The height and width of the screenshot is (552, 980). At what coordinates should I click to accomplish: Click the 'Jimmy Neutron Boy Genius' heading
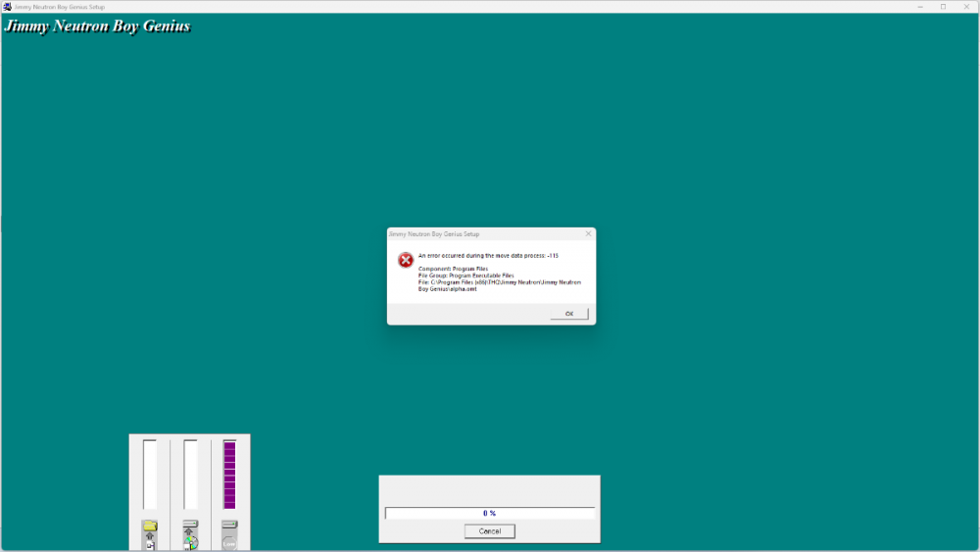click(97, 26)
